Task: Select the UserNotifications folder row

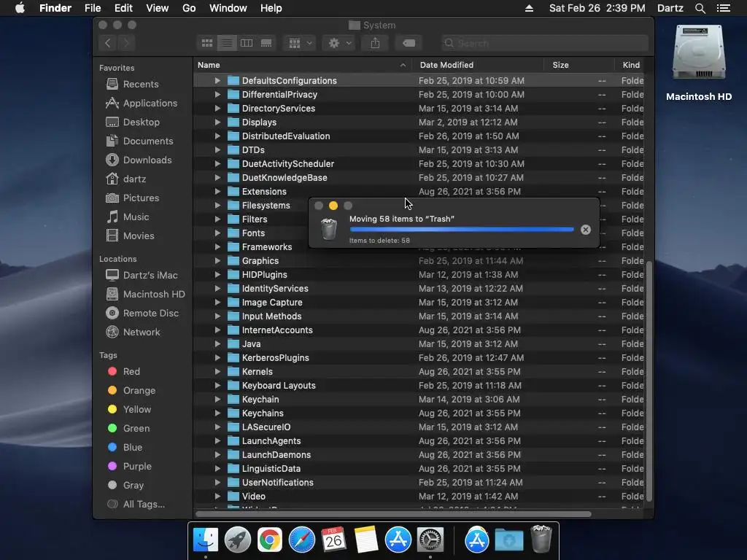Action: point(419,483)
